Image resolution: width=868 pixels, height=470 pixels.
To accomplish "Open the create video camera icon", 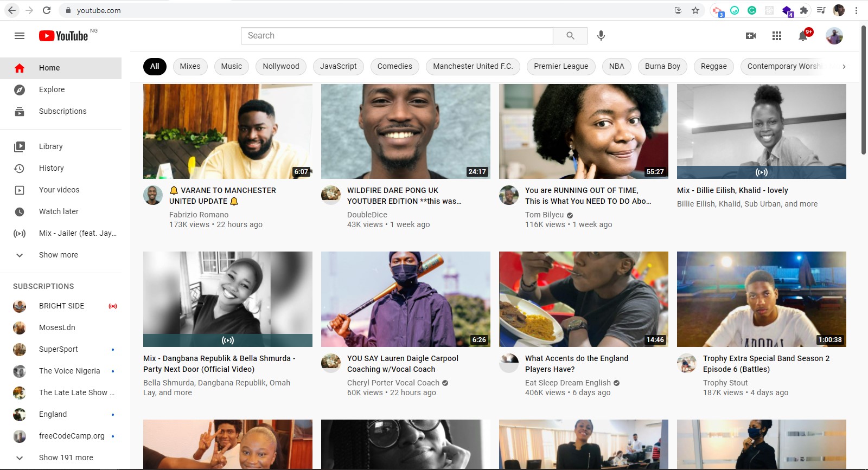I will [751, 36].
